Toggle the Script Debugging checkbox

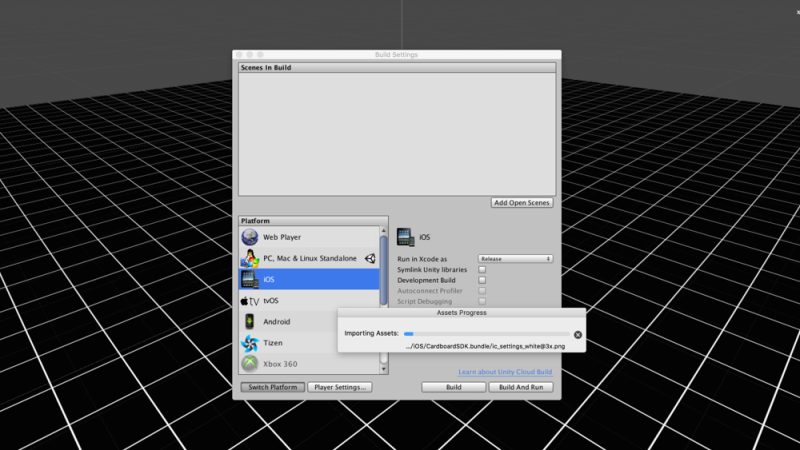click(482, 302)
